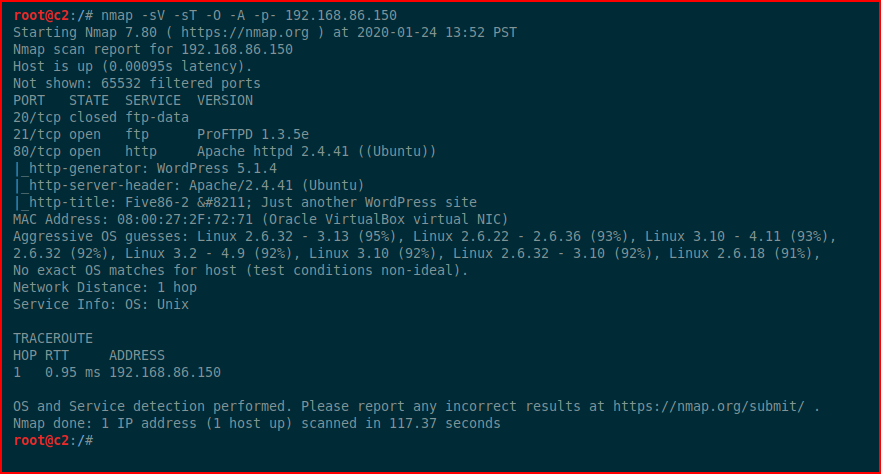This screenshot has width=881, height=474.
Task: Select the MAC Address 08:00:27:2F:72:71 text
Action: click(133, 220)
